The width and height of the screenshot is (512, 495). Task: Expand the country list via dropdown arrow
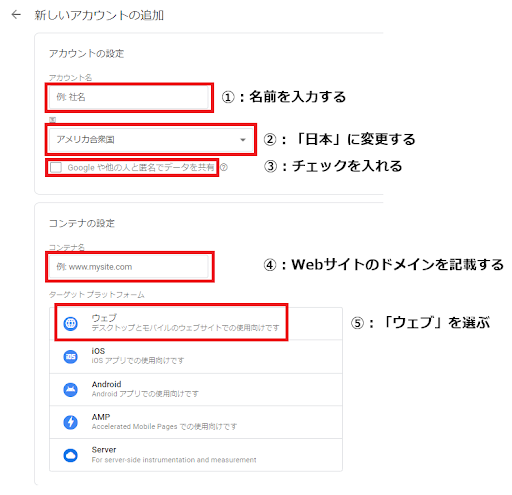tap(243, 140)
